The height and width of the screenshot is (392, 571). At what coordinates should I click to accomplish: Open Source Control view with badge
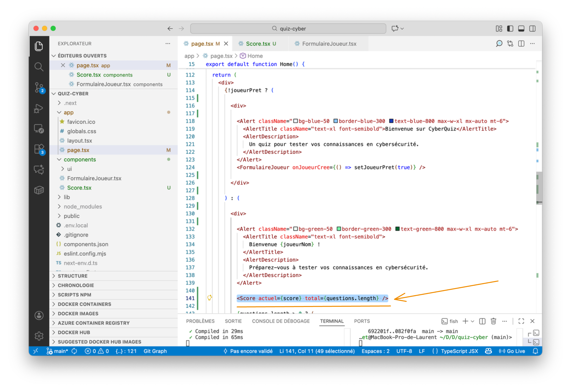point(39,88)
